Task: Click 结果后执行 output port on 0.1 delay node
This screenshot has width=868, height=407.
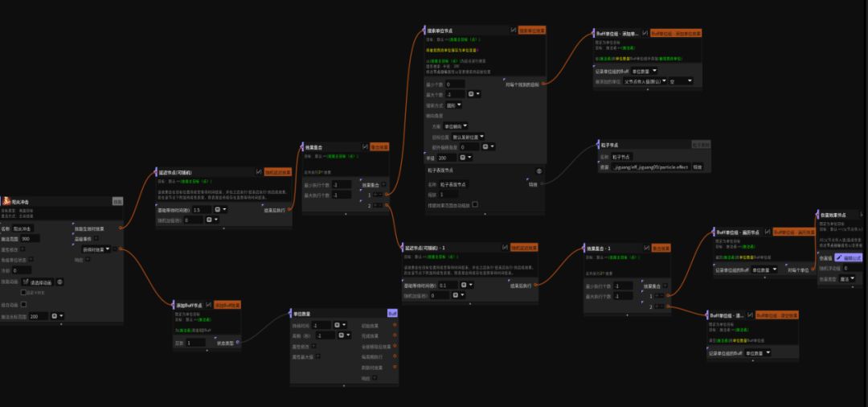Action: [x=535, y=286]
